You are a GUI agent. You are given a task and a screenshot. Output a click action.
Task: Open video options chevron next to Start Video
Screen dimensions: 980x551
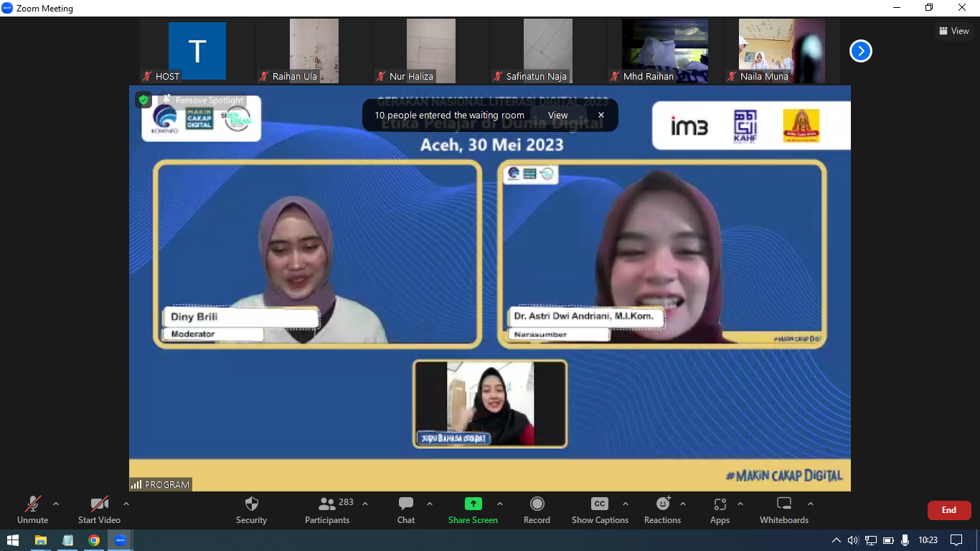126,504
